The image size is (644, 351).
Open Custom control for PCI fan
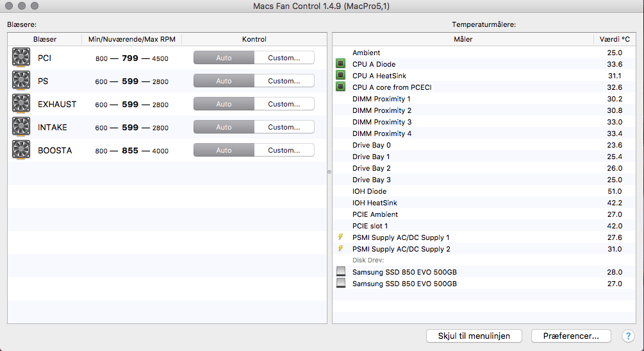[285, 58]
